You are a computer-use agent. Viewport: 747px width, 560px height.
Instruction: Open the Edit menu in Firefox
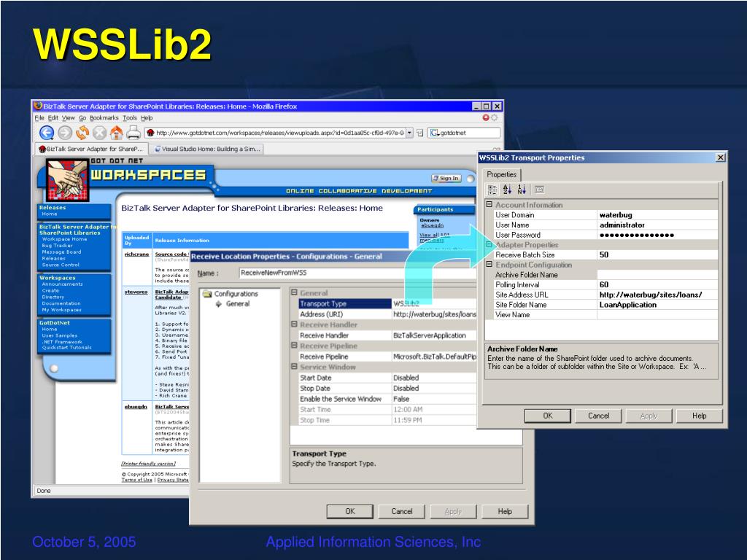tap(53, 117)
